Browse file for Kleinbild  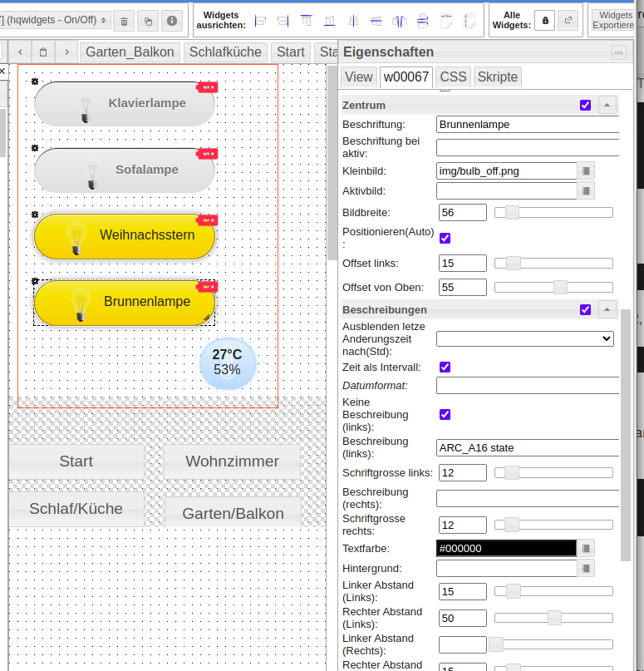click(586, 171)
